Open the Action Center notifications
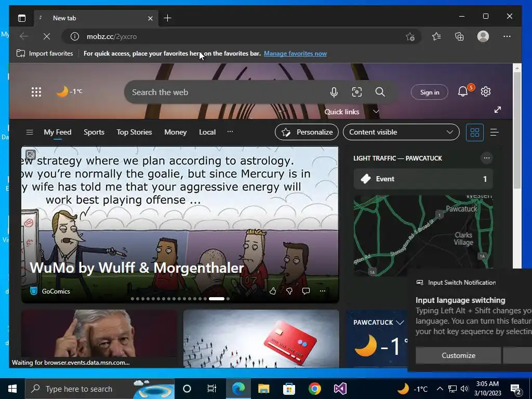Image resolution: width=532 pixels, height=399 pixels. tap(516, 389)
